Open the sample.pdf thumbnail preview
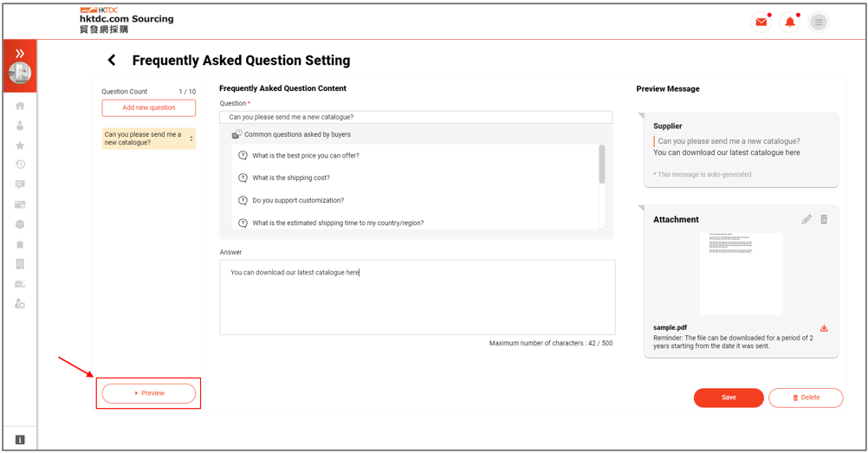The width and height of the screenshot is (868, 453). [x=741, y=274]
